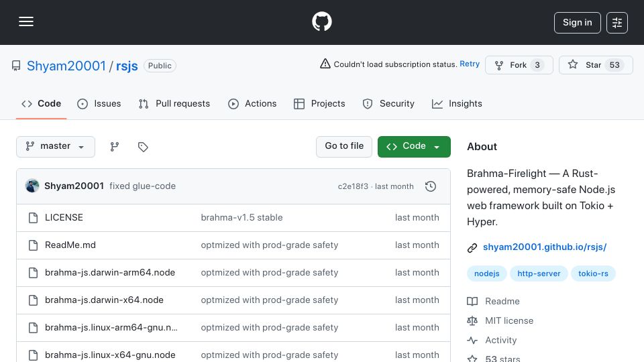The image size is (644, 362).
Task: Click link chain icon in About
Action: pos(472,247)
